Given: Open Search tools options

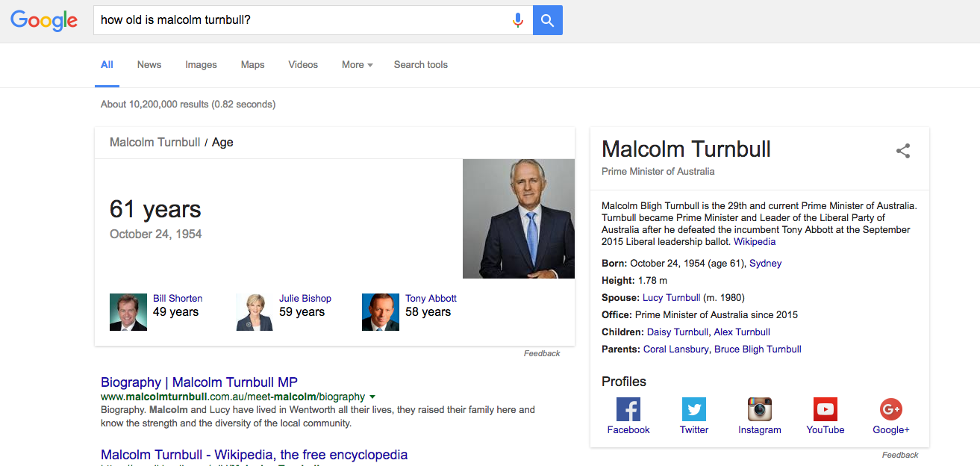Looking at the screenshot, I should (421, 65).
